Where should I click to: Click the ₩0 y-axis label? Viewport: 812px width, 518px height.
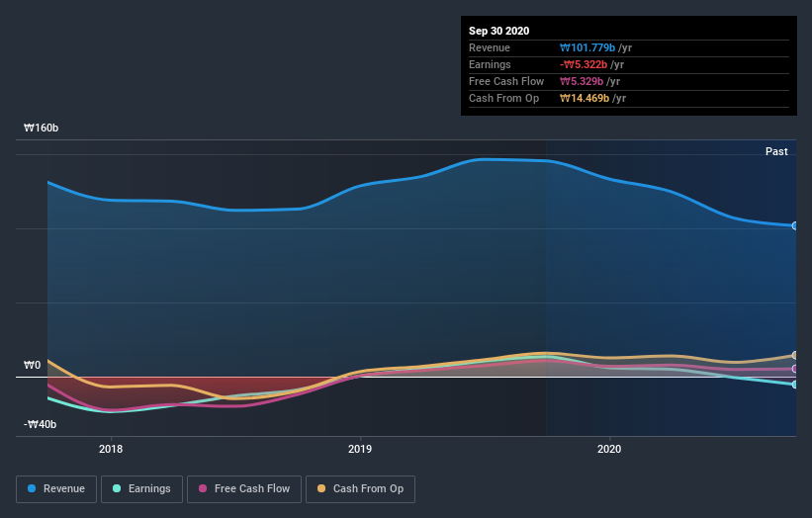point(32,366)
